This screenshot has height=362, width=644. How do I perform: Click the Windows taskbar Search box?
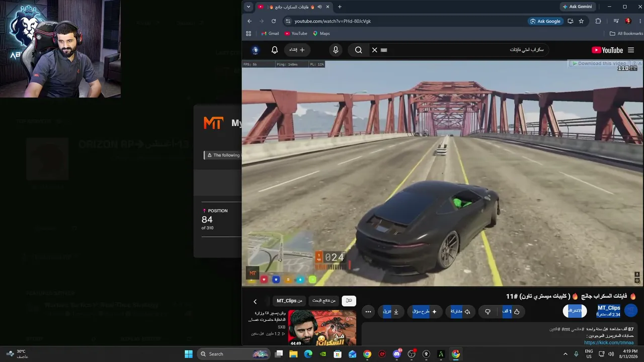234,354
